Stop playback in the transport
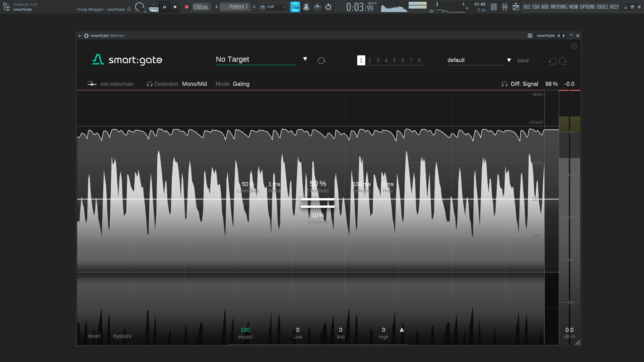 point(175,7)
